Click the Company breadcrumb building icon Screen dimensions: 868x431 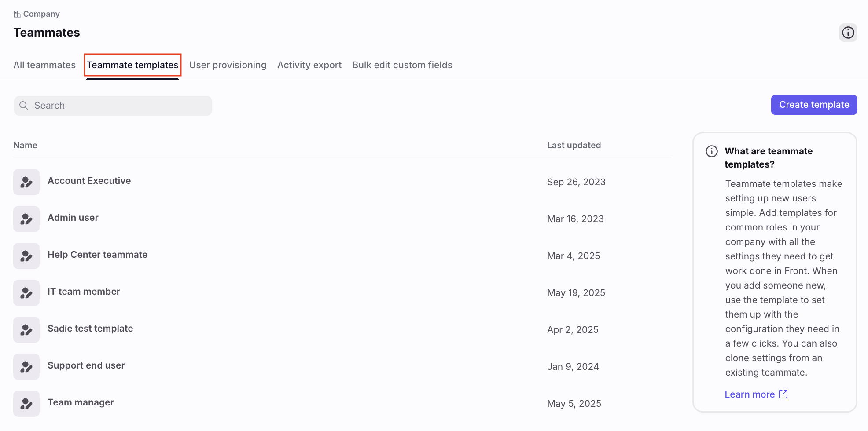(17, 14)
